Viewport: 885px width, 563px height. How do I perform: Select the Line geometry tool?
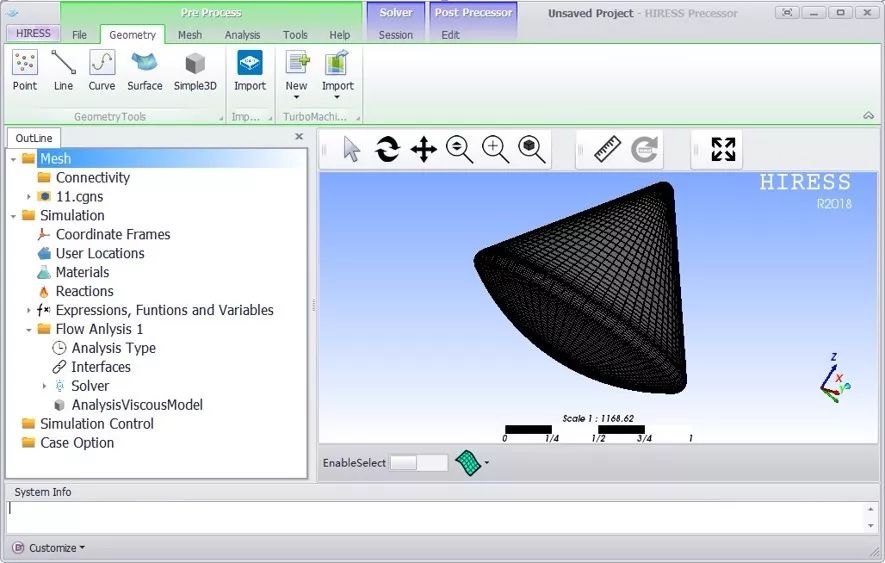coord(63,71)
